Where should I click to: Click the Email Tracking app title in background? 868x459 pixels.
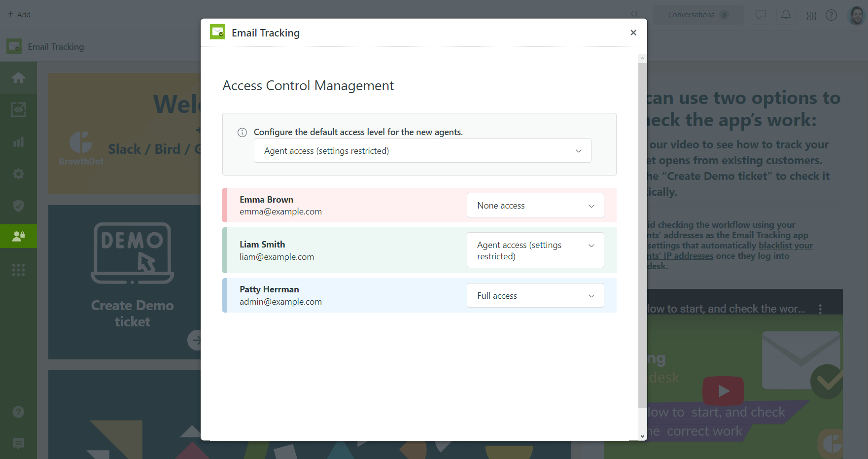(56, 47)
